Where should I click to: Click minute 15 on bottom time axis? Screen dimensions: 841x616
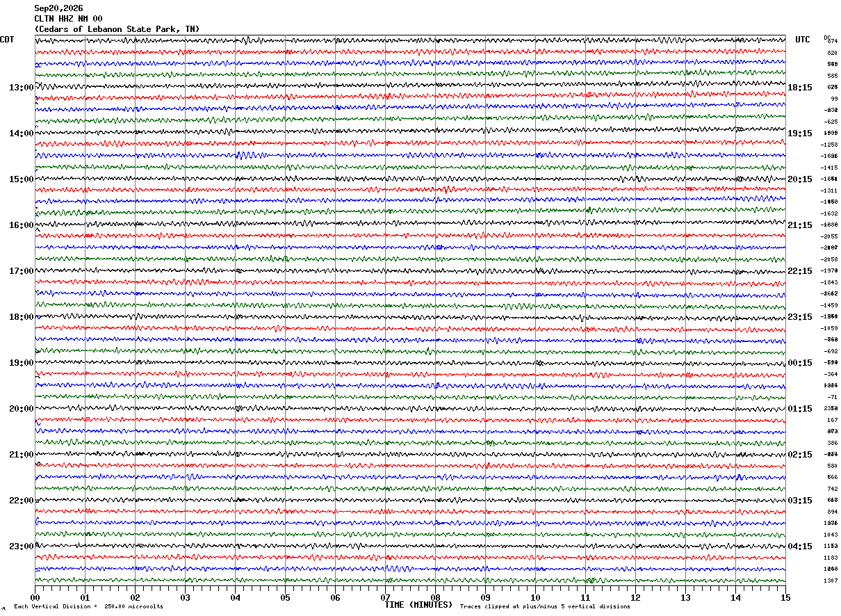pos(785,597)
